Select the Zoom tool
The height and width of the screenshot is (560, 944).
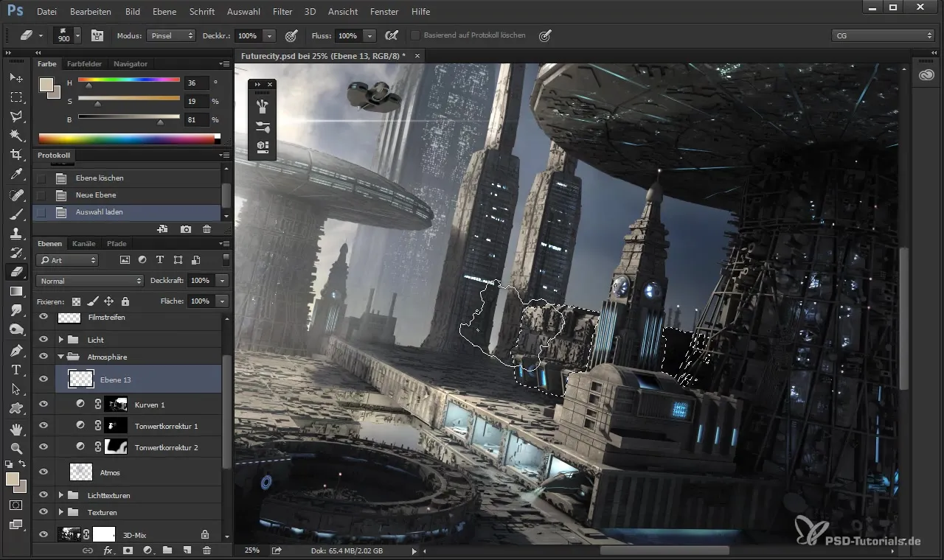click(x=15, y=448)
